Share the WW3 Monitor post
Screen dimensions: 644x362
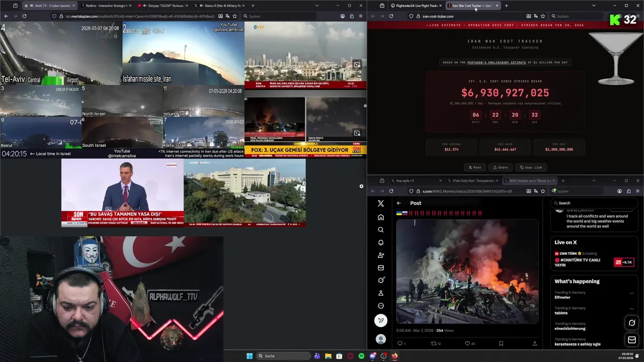[x=535, y=343]
